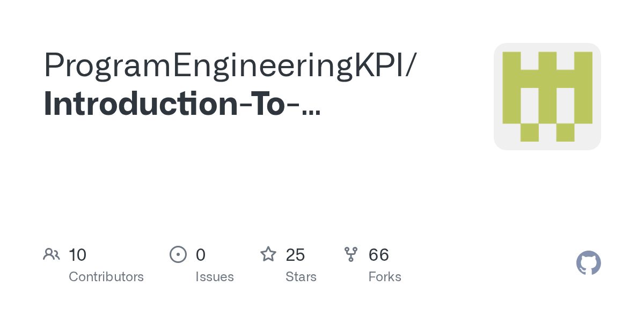Select the star count 25
This screenshot has height=322, width=644.
pyautogui.click(x=296, y=255)
